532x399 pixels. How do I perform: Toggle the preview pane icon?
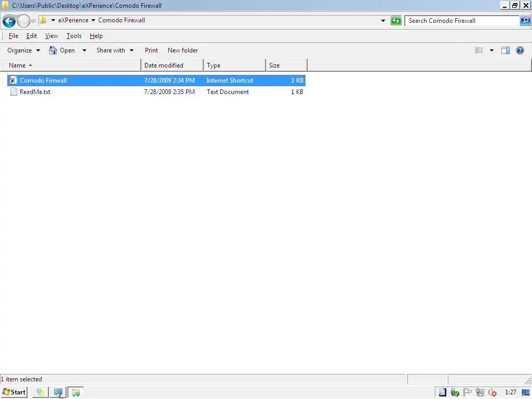(x=506, y=50)
